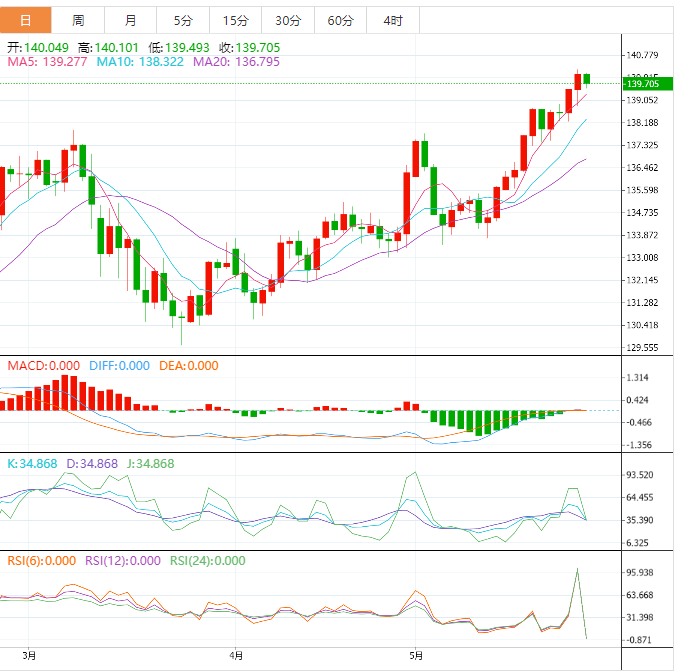Click the DEA label in the MACD panel

[187, 366]
